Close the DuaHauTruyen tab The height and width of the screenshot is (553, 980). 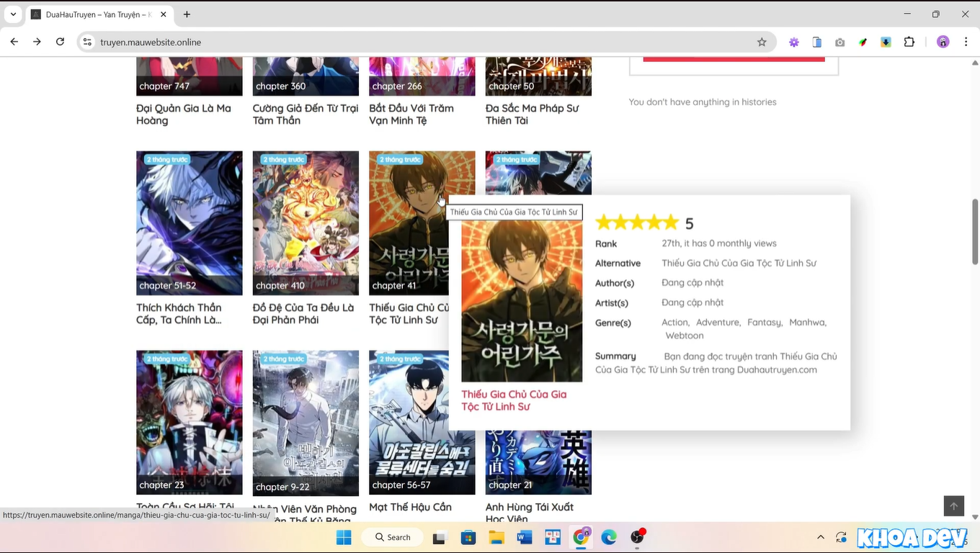point(164,14)
